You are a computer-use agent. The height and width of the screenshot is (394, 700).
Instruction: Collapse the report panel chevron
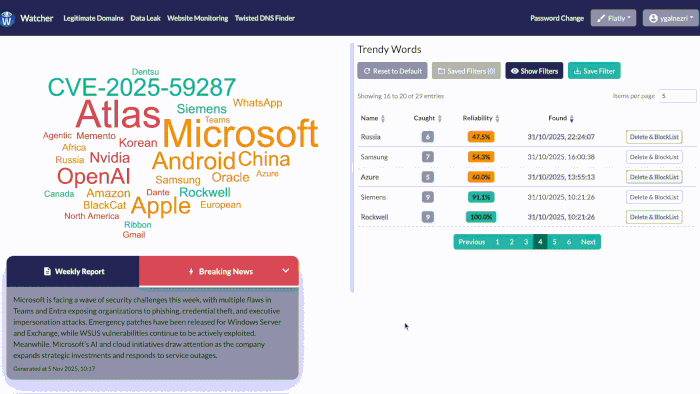click(x=286, y=271)
